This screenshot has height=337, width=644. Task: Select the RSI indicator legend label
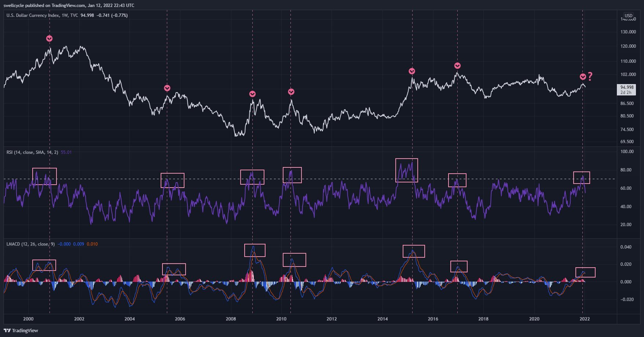32,152
